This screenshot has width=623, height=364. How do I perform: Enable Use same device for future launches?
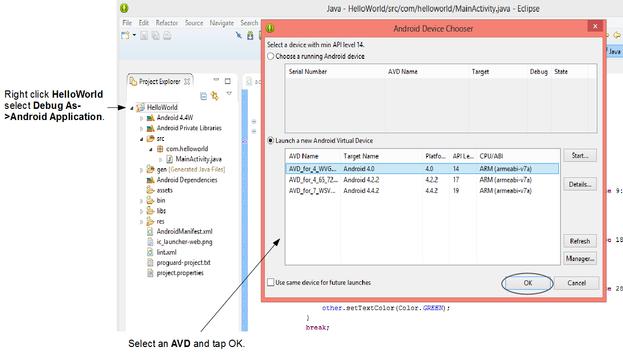(x=271, y=282)
